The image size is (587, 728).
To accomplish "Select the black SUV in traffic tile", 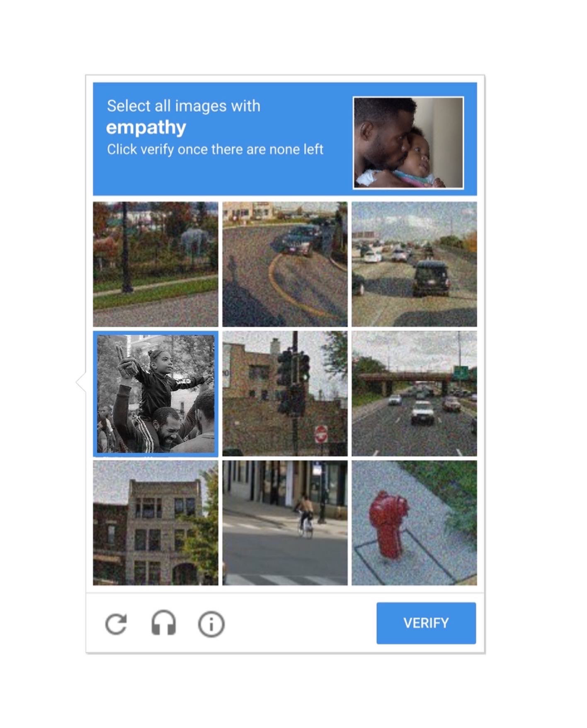I will [x=414, y=264].
